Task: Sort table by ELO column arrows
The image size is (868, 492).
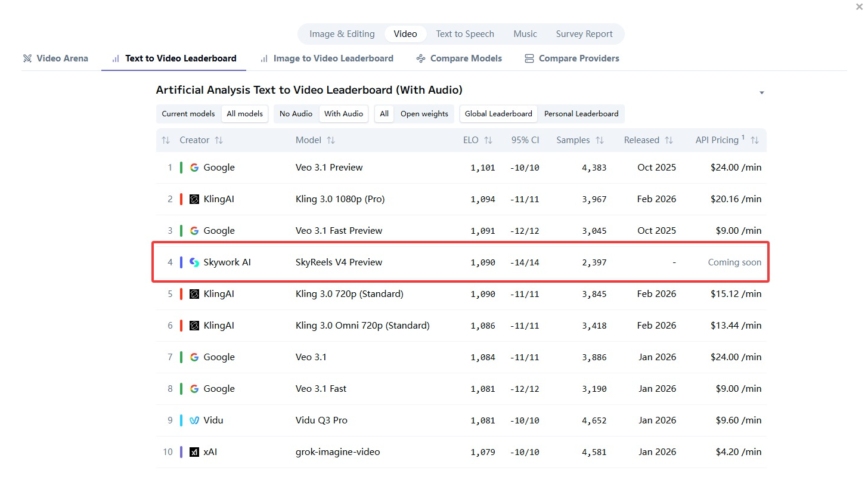Action: pyautogui.click(x=488, y=140)
